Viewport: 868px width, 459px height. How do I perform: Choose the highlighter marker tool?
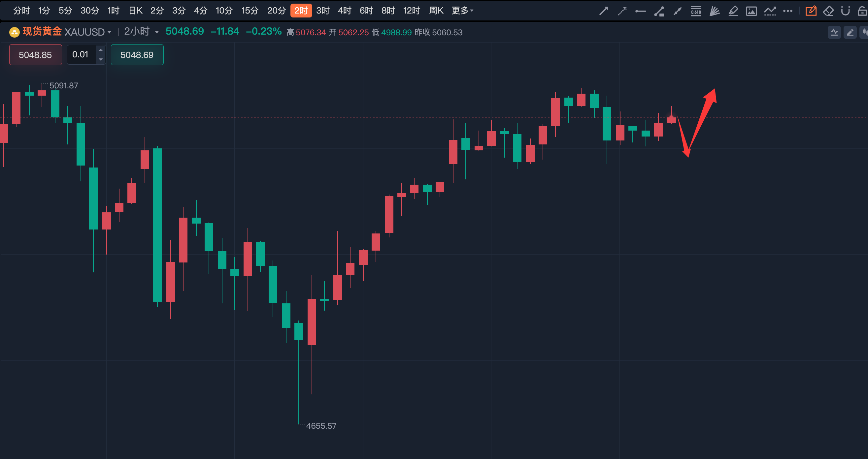733,11
